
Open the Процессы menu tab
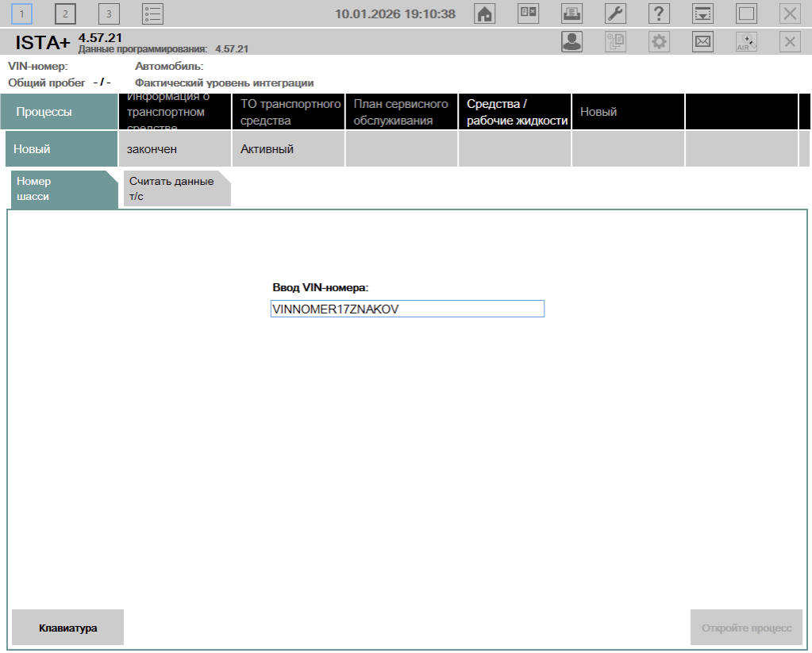point(59,112)
